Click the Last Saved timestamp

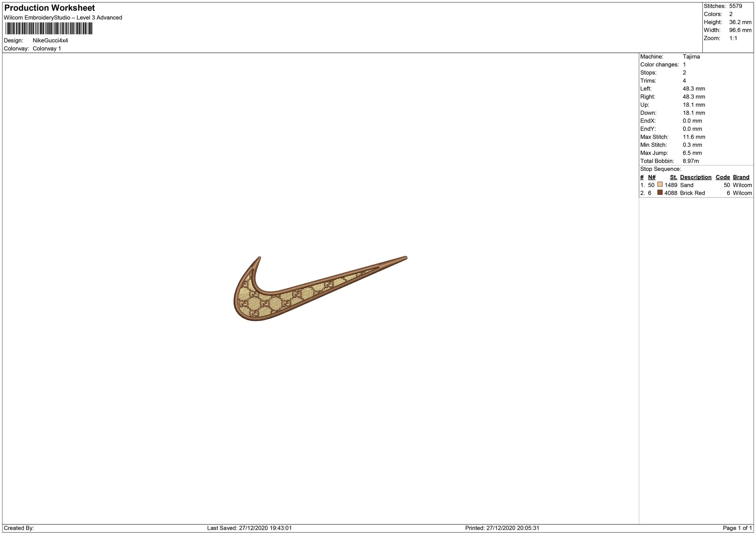pos(249,528)
